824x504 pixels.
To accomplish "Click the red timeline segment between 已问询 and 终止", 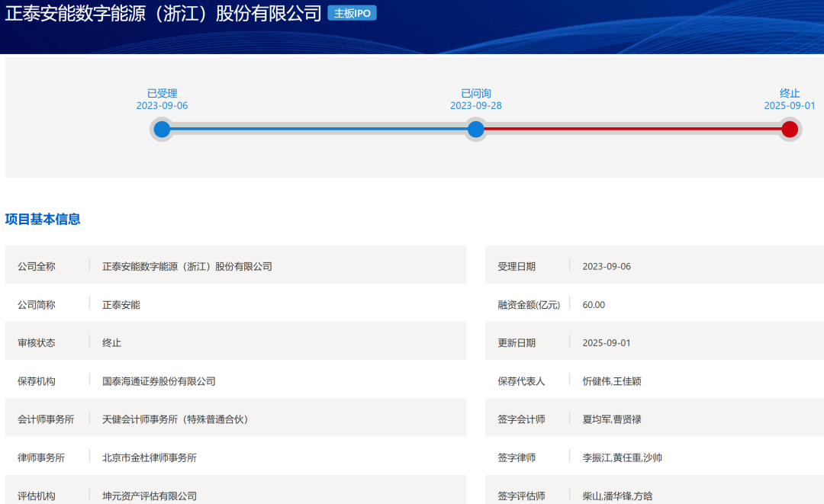I will click(632, 129).
